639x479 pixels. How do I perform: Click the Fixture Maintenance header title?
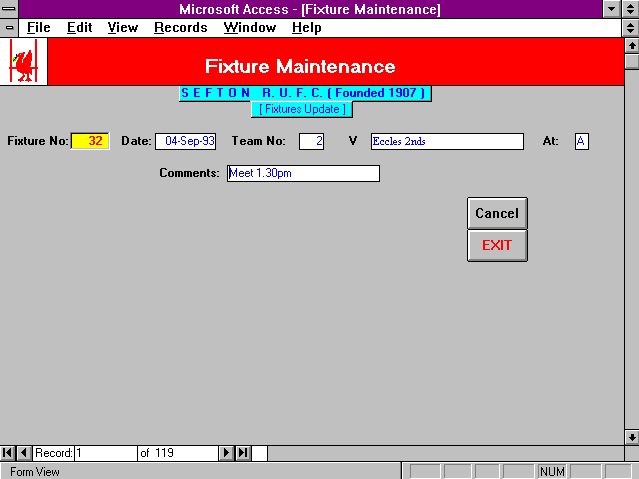(x=300, y=66)
